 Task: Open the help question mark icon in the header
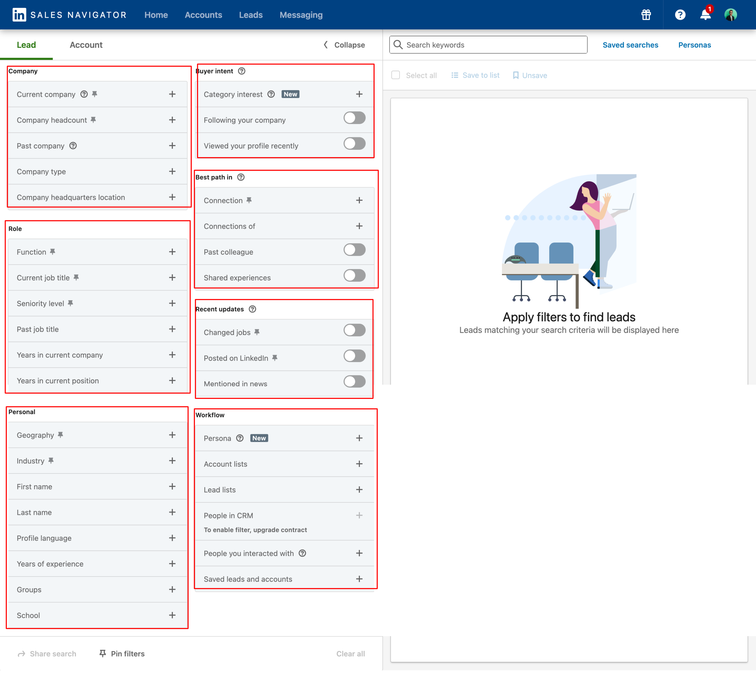[x=680, y=15]
